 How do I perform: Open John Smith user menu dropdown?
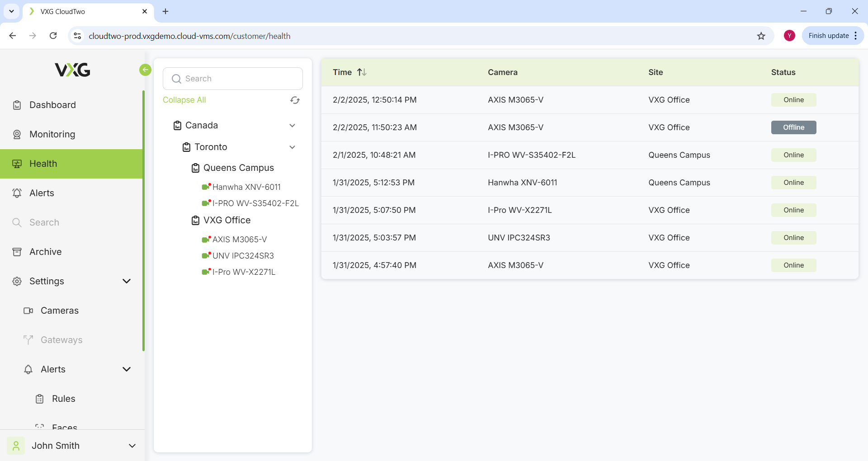[x=132, y=446]
